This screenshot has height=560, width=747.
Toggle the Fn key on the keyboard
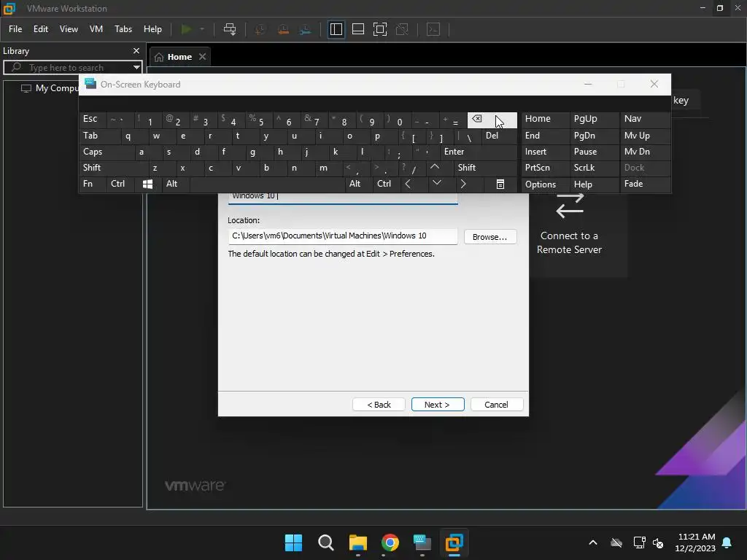(93, 184)
